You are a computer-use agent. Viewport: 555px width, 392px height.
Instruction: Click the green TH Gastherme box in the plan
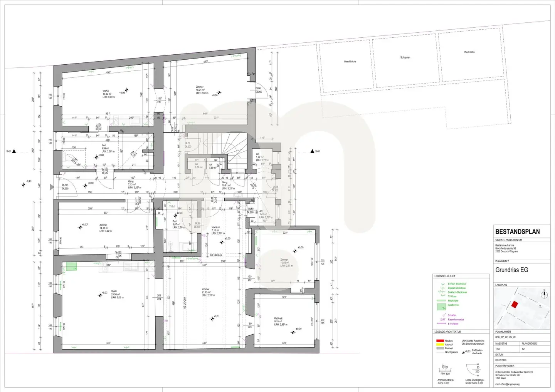pos(71,266)
